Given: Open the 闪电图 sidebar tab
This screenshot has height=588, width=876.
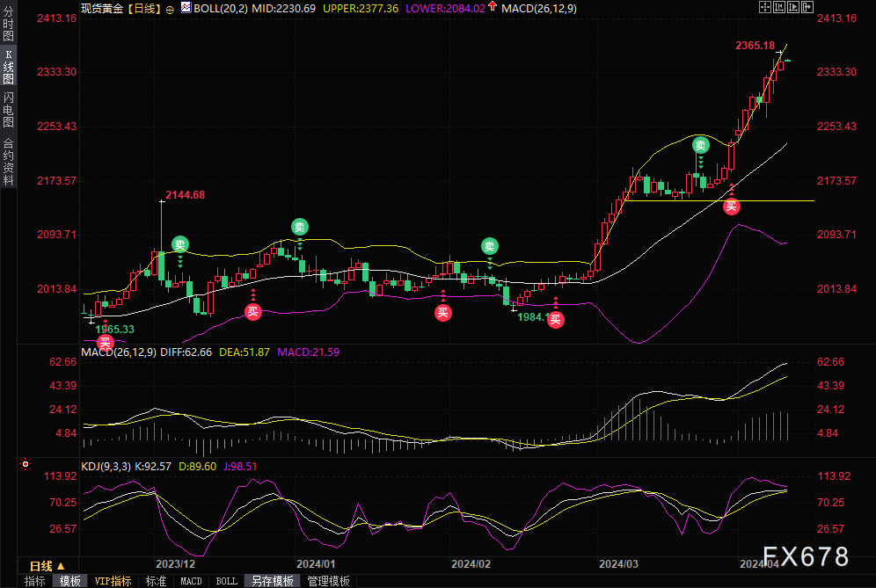Looking at the screenshot, I should 9,110.
